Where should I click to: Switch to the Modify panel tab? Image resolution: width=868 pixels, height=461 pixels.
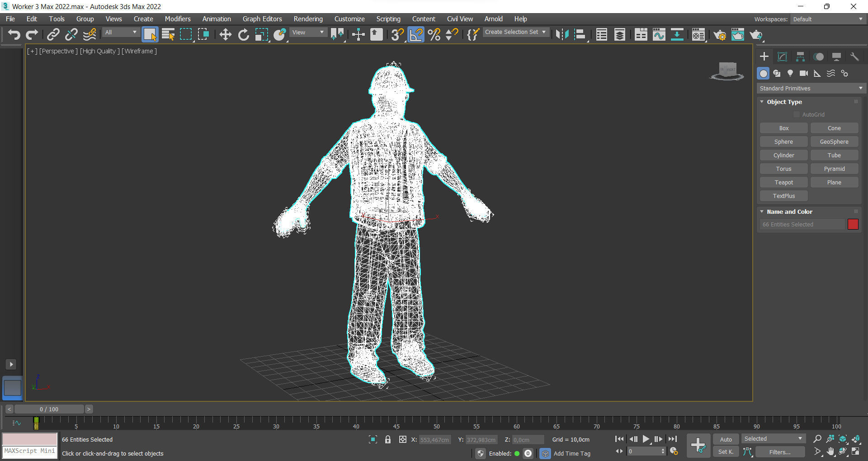[x=782, y=56]
